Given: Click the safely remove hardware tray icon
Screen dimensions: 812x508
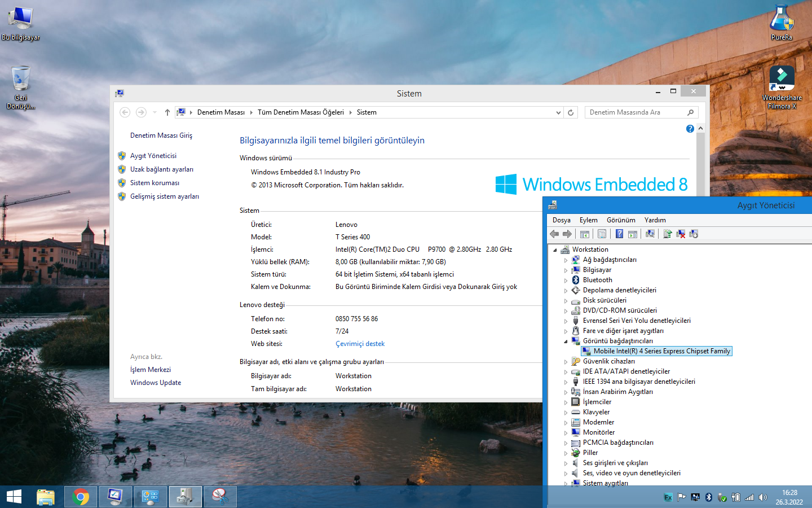Looking at the screenshot, I should (722, 497).
